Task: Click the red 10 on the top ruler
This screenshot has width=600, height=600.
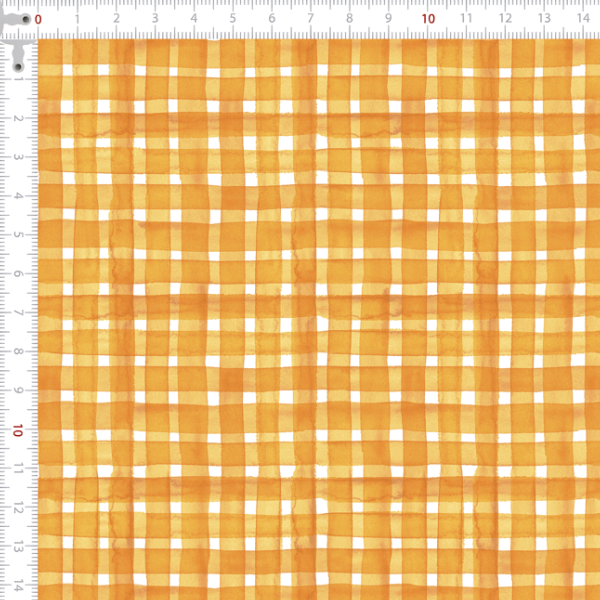Action: [x=428, y=19]
